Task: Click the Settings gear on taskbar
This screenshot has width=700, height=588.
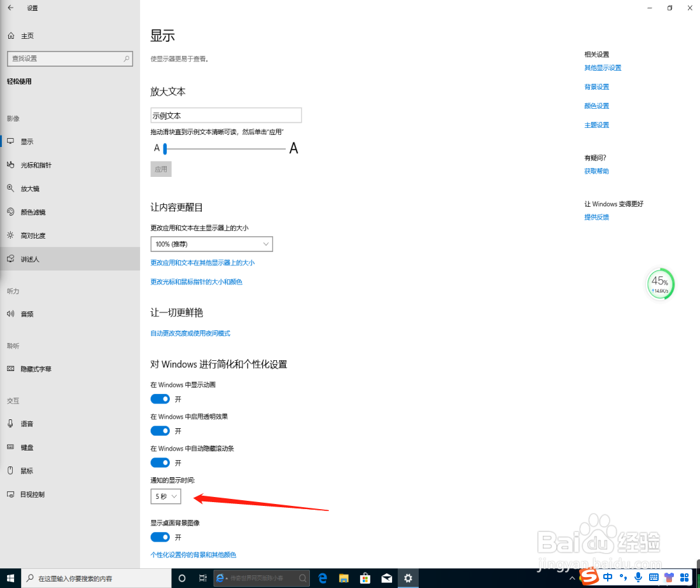Action: click(x=408, y=578)
